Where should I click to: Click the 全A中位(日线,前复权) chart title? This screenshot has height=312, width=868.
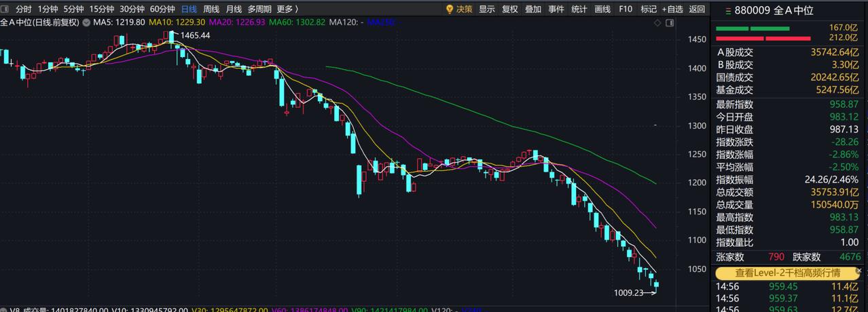pyautogui.click(x=40, y=22)
